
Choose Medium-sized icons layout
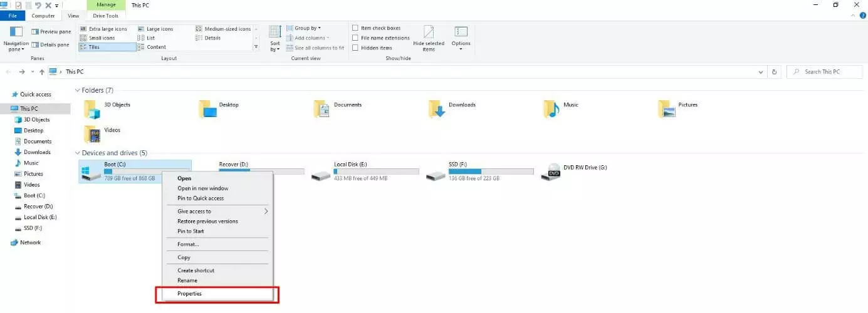pyautogui.click(x=223, y=29)
